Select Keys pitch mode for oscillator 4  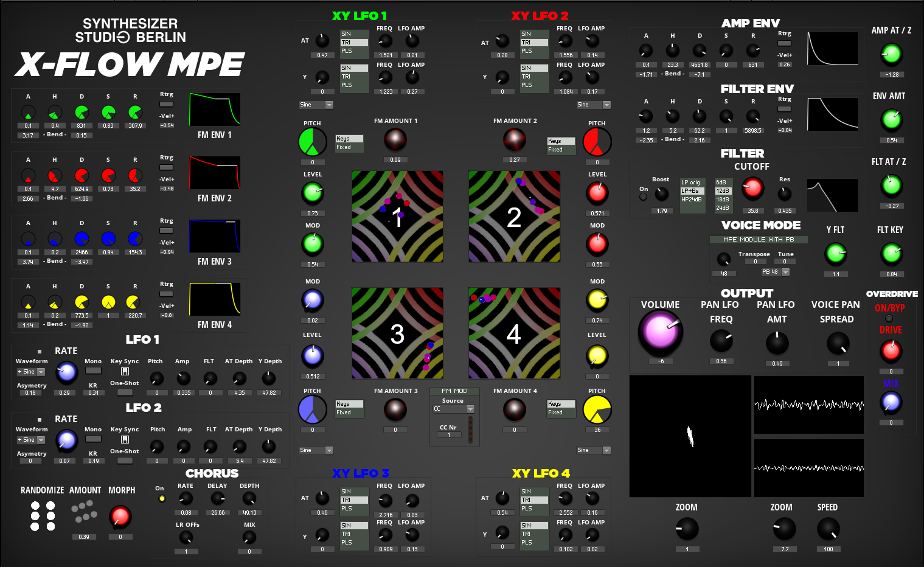561,404
